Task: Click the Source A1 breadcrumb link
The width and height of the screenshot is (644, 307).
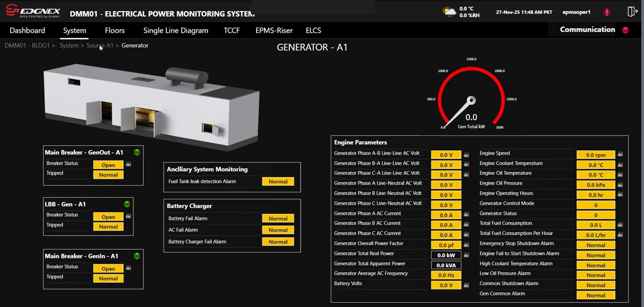Action: coord(100,45)
